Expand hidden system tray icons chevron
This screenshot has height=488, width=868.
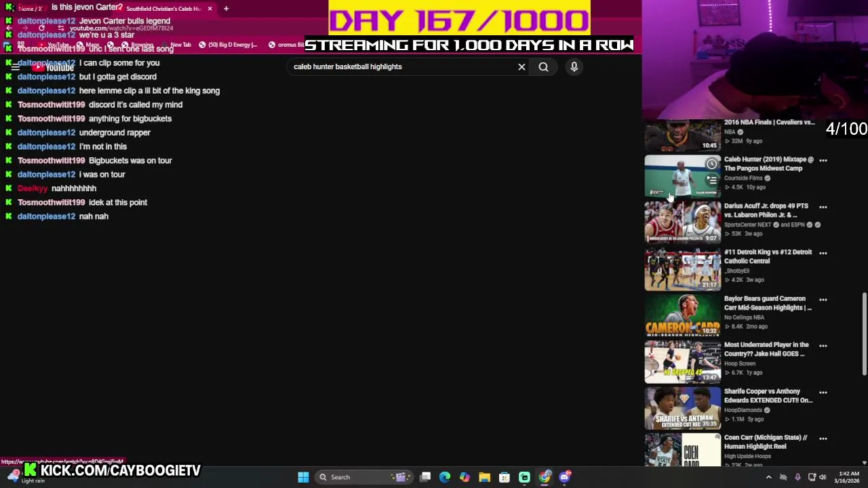768,477
